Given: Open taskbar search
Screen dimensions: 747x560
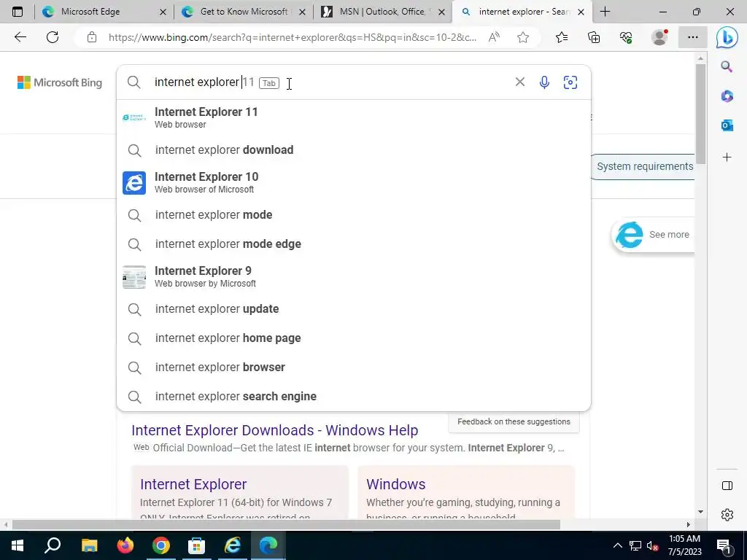Looking at the screenshot, I should click(x=53, y=545).
